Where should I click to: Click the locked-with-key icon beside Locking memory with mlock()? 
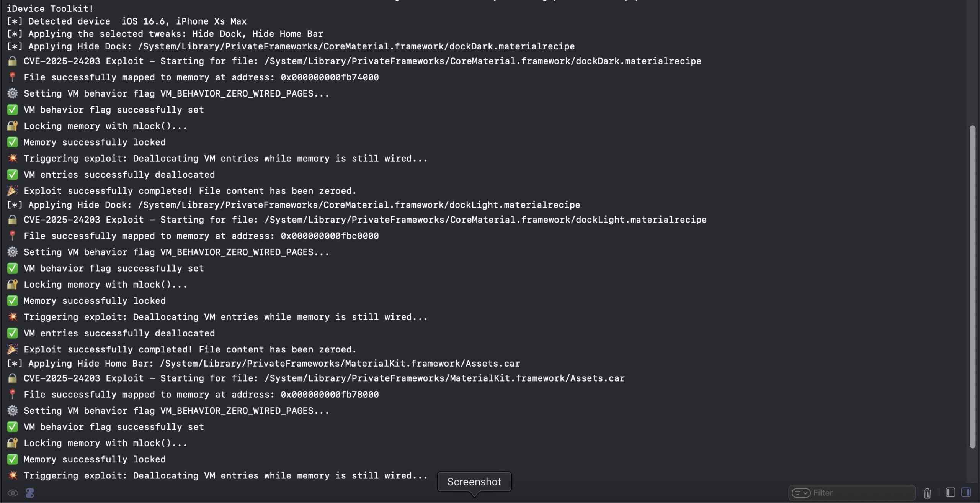[12, 126]
